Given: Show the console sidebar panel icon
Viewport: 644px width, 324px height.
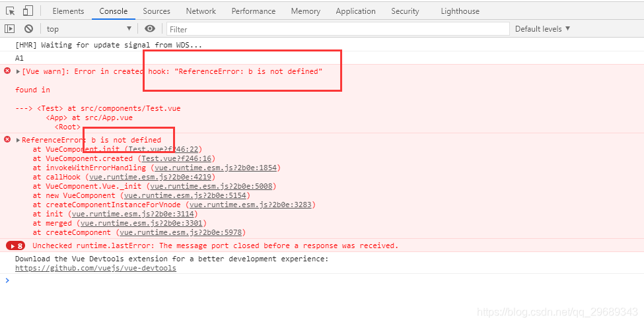Looking at the screenshot, I should (9, 29).
